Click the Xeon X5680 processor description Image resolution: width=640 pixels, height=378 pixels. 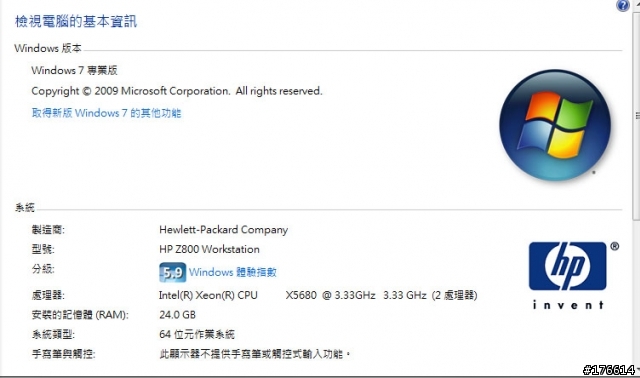point(318,295)
